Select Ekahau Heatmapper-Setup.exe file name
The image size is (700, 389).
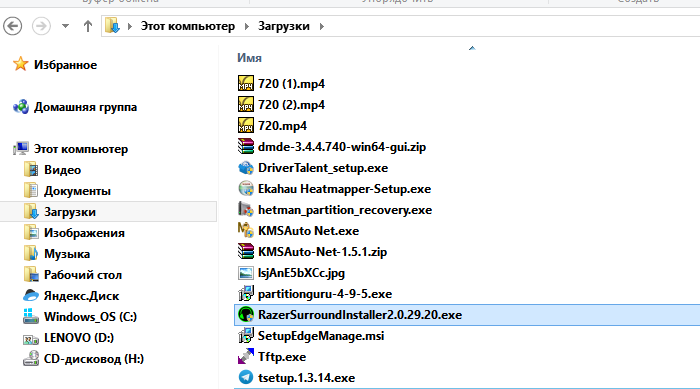click(344, 189)
